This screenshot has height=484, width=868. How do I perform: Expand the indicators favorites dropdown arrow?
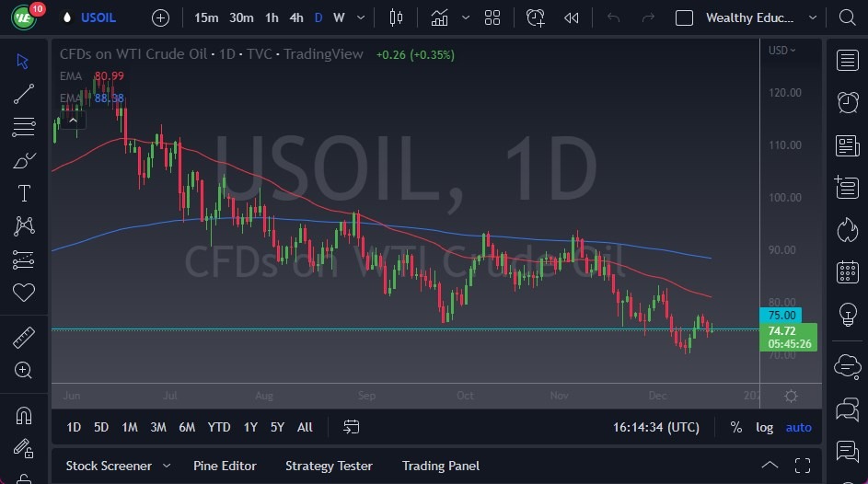(466, 18)
